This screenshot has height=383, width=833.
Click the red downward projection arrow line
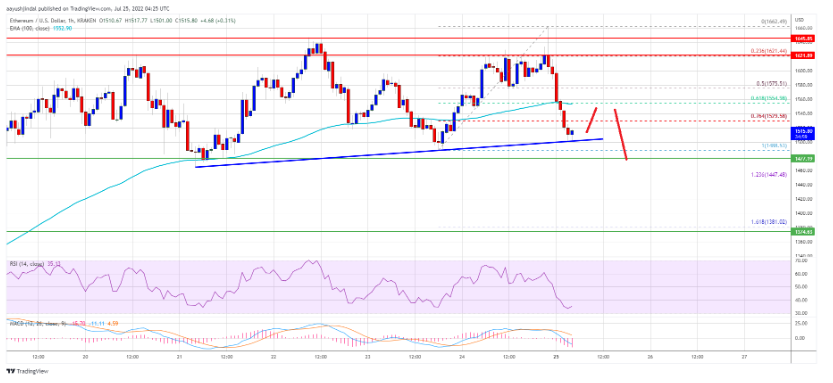pos(621,134)
